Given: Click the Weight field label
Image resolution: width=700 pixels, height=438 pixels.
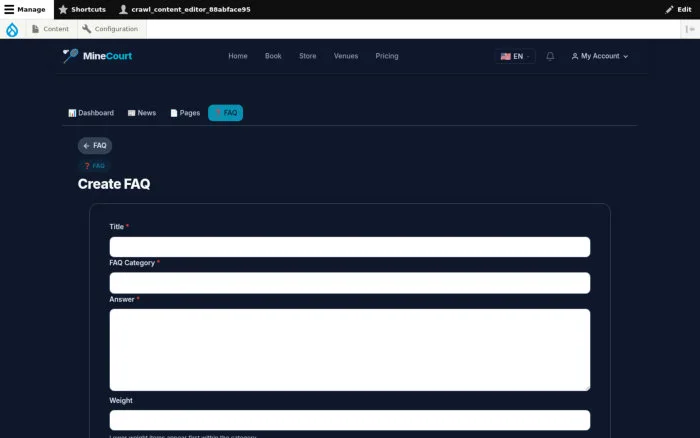Looking at the screenshot, I should [121, 400].
